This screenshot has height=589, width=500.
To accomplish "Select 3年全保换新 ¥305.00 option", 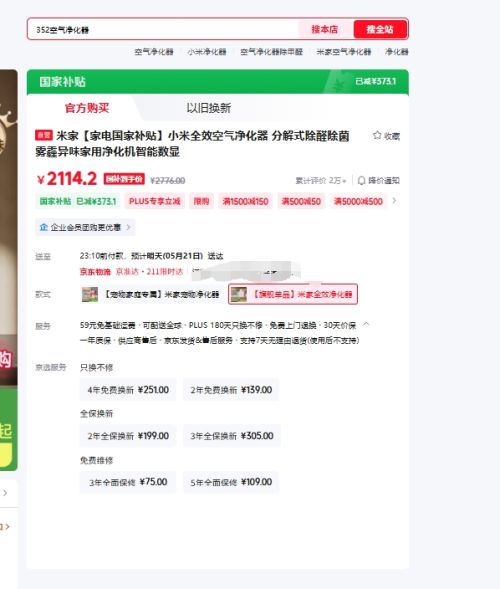I will tap(232, 436).
